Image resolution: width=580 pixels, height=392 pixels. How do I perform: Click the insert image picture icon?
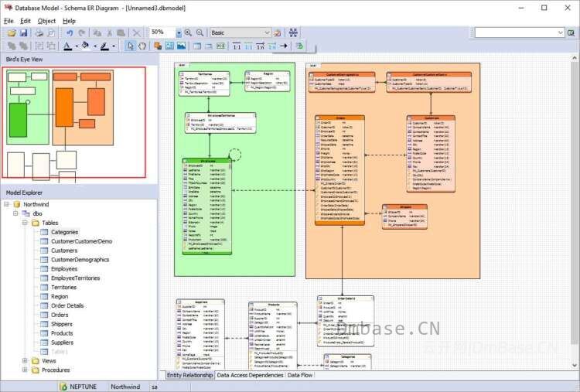click(x=181, y=46)
